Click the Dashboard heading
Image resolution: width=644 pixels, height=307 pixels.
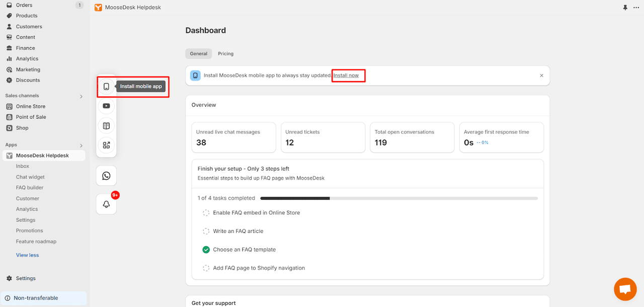[206, 30]
